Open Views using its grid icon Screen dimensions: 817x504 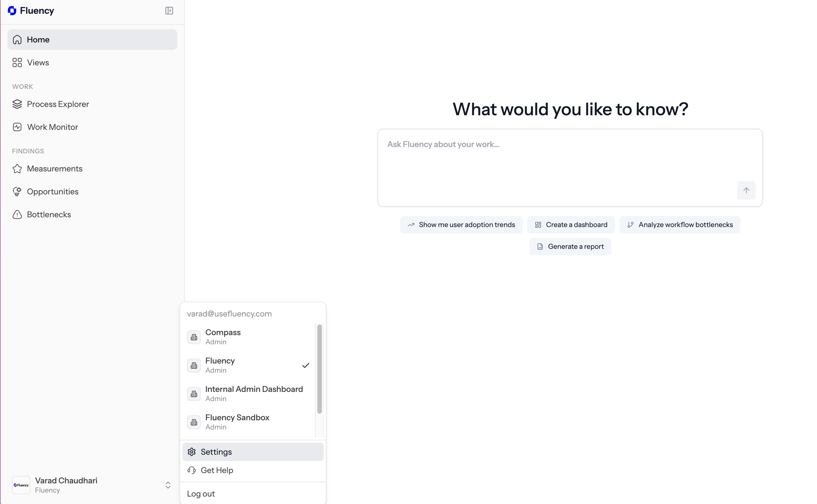[17, 62]
